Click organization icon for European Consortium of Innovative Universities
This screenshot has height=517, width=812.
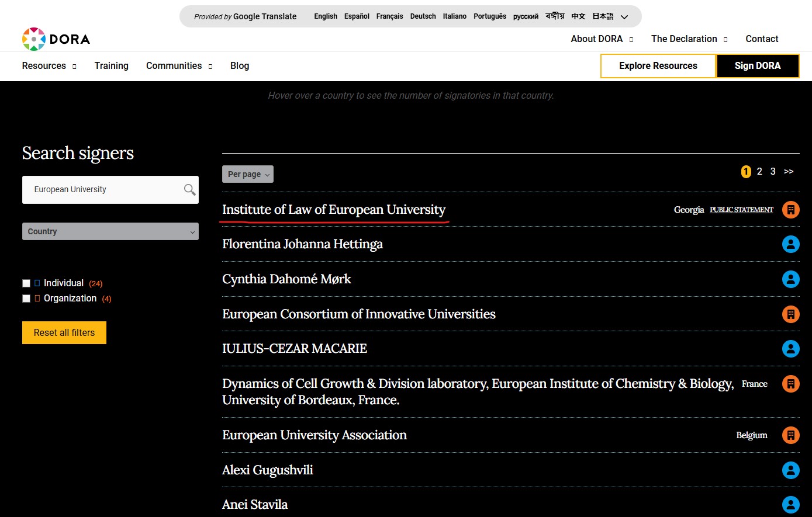tap(790, 314)
